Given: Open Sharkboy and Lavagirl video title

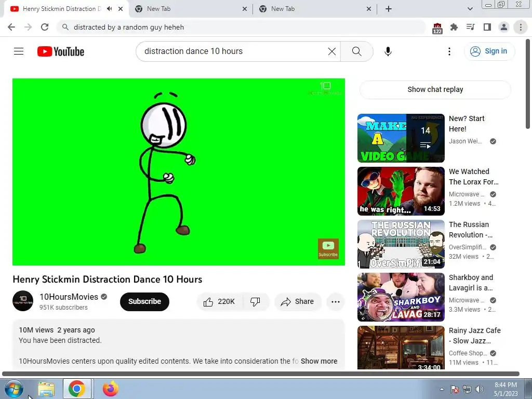Looking at the screenshot, I should pyautogui.click(x=471, y=282).
